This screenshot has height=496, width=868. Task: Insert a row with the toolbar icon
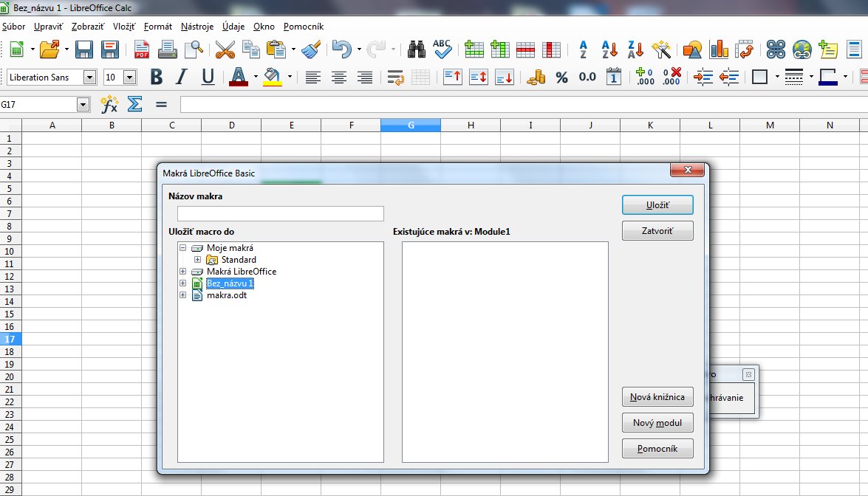click(474, 49)
